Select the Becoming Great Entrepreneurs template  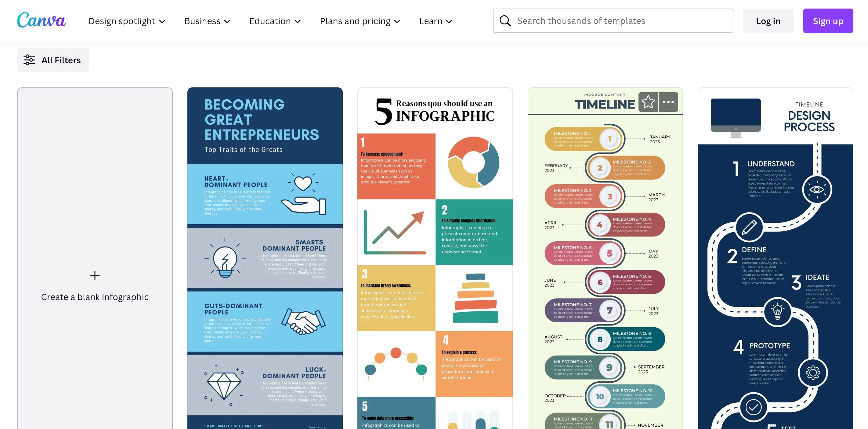coord(265,258)
